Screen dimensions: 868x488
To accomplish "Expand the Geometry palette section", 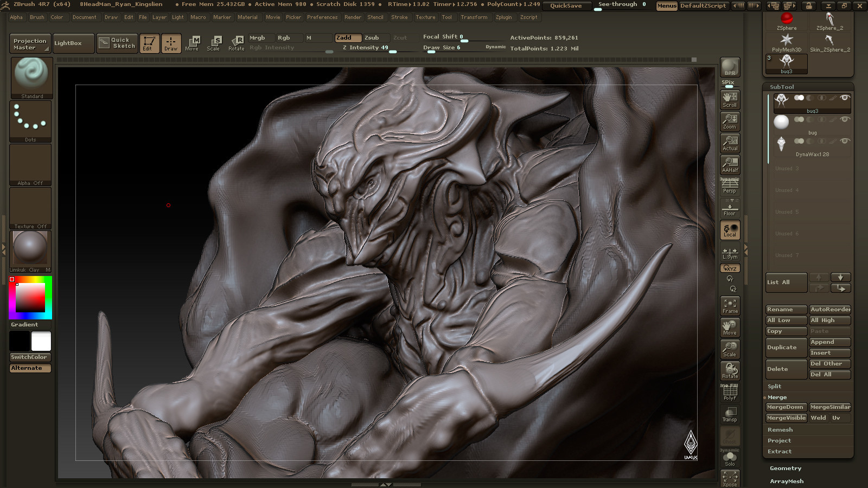I will click(785, 468).
